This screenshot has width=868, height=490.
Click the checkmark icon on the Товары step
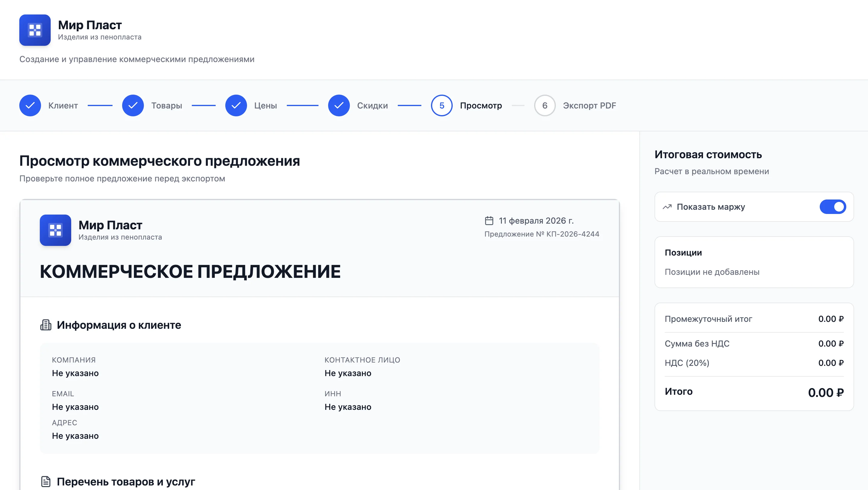133,105
